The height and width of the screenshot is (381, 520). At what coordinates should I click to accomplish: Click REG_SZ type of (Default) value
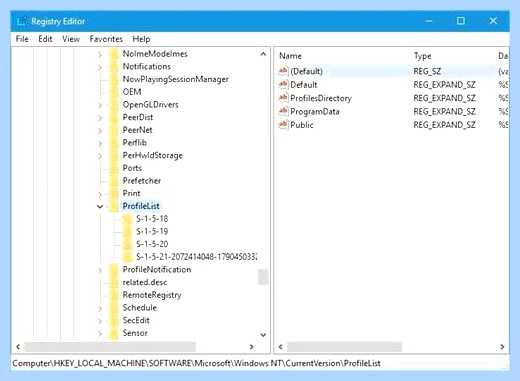[427, 71]
